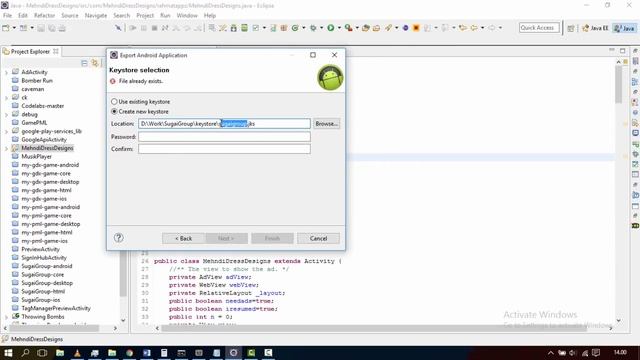Click the Finish button
The height and width of the screenshot is (360, 640).
(x=272, y=238)
